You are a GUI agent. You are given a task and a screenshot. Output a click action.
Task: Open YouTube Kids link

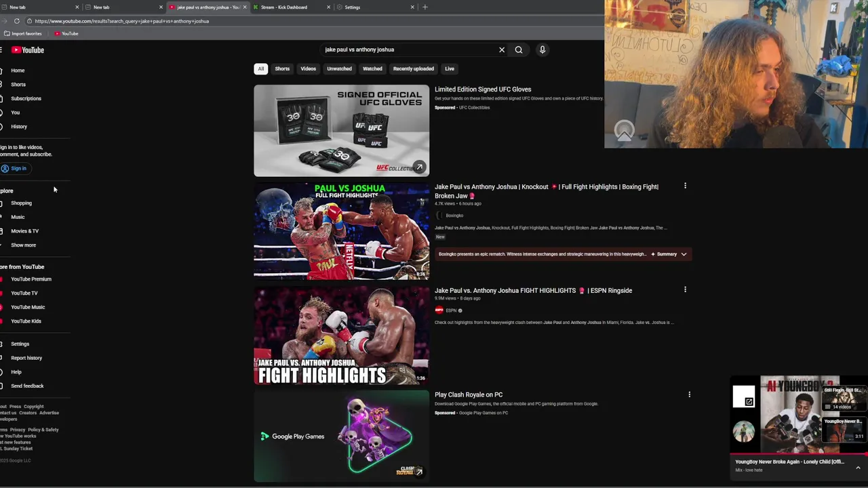click(x=26, y=321)
